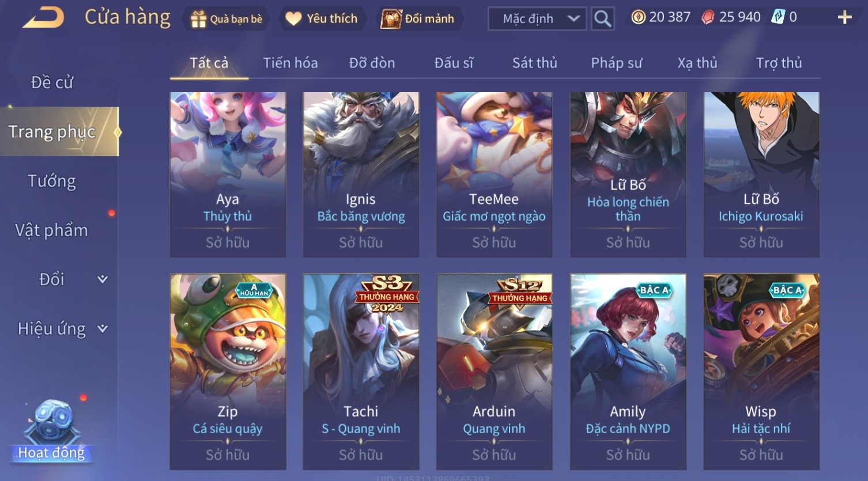Open Quà bạn bè gift icon

198,19
